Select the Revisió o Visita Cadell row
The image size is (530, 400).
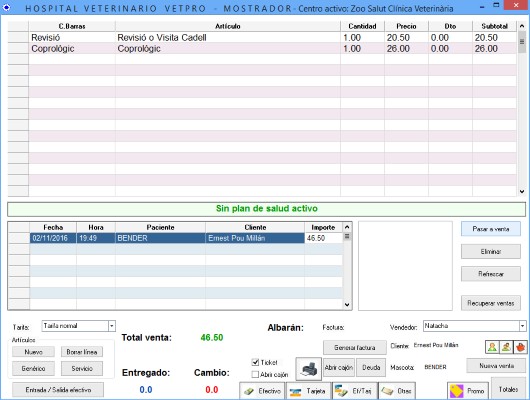tap(272, 37)
